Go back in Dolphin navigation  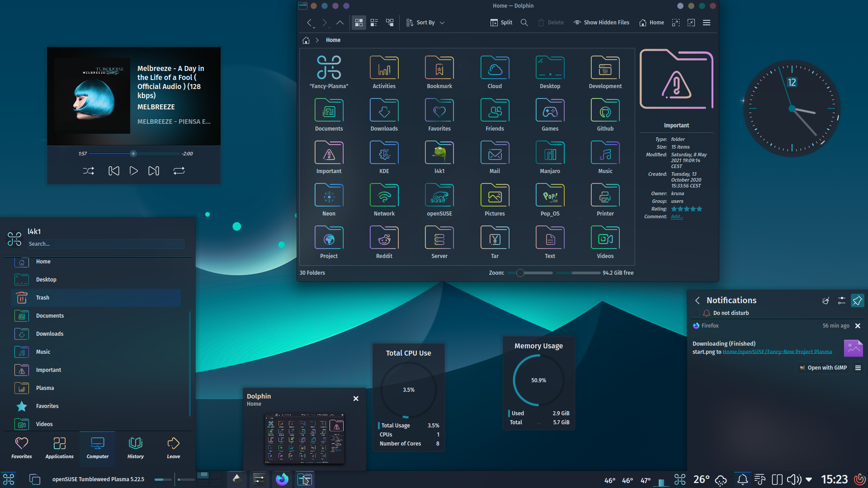(x=309, y=23)
